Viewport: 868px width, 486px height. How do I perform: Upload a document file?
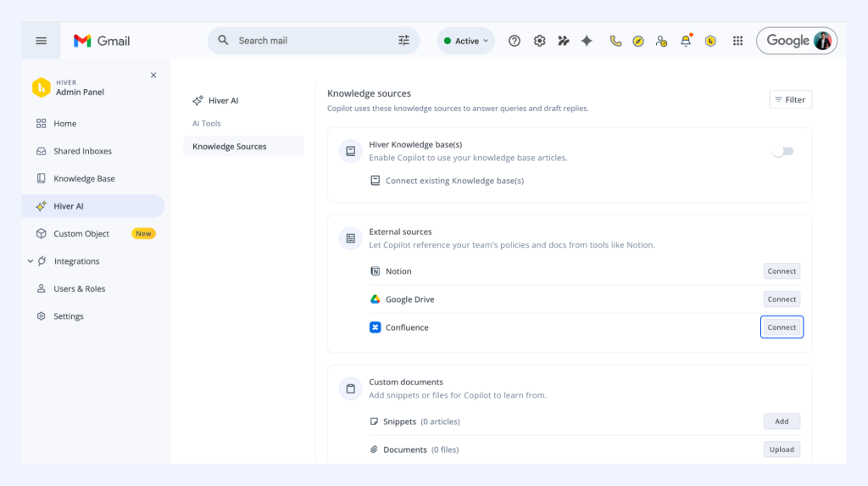782,450
